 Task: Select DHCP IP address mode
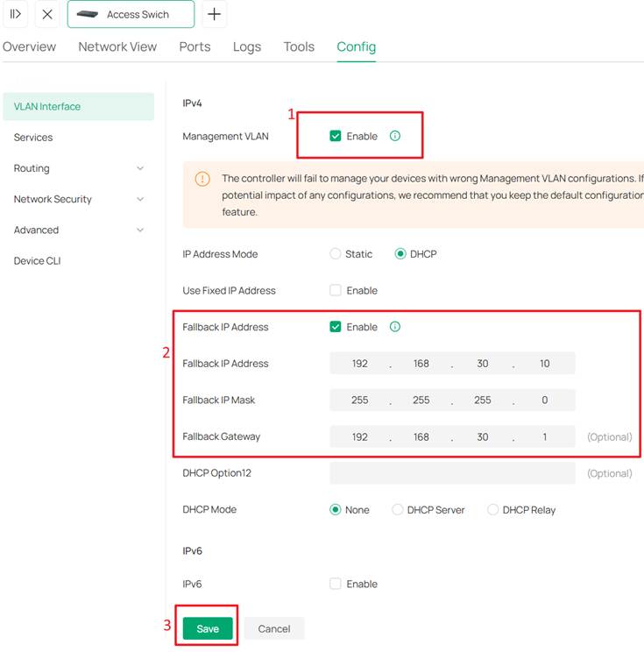point(400,253)
